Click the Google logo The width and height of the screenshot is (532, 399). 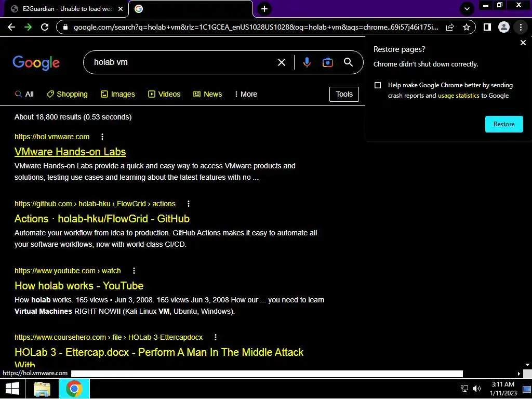36,63
